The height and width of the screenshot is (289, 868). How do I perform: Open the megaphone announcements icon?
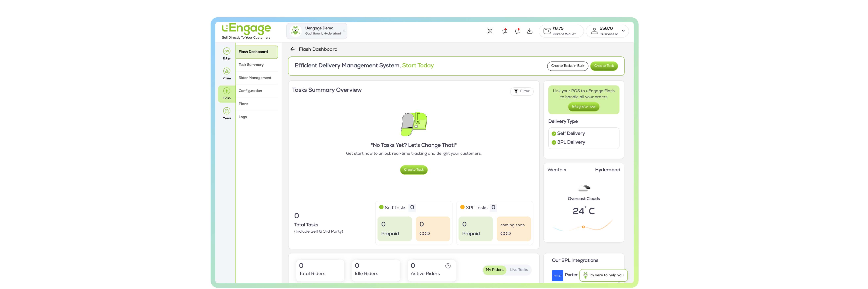coord(504,31)
